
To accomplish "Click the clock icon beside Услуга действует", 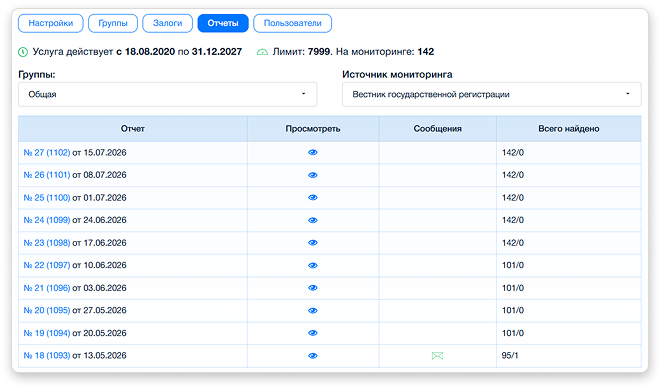I will (x=23, y=52).
